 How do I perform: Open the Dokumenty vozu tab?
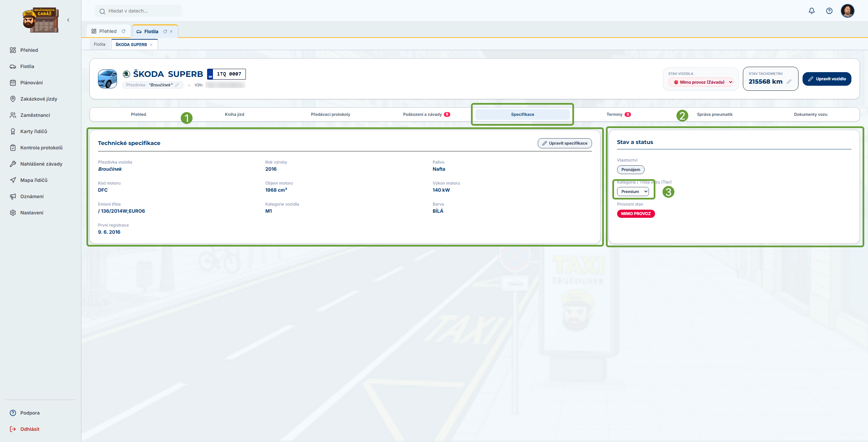click(x=810, y=114)
